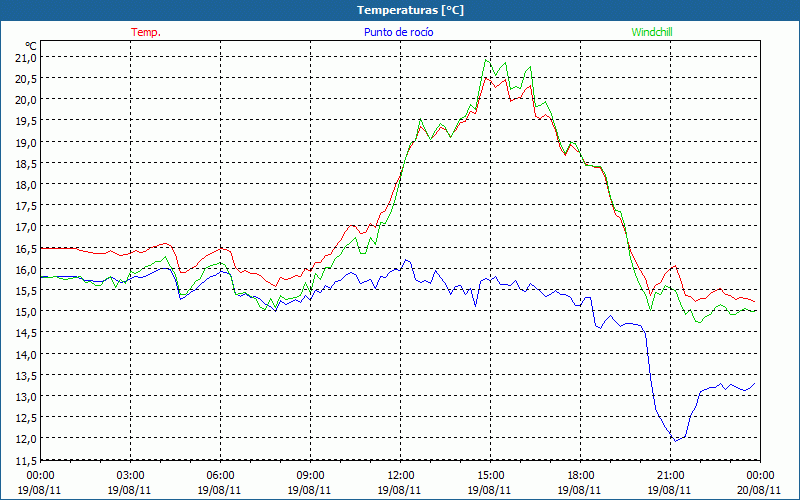Click the 12:00 time axis label
Image resolution: width=800 pixels, height=500 pixels.
pyautogui.click(x=401, y=476)
